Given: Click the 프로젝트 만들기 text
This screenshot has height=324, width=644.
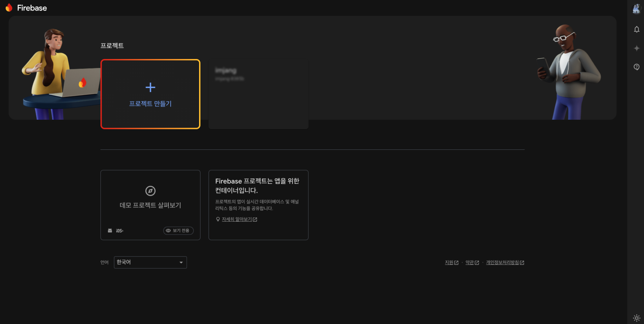Looking at the screenshot, I should (150, 104).
